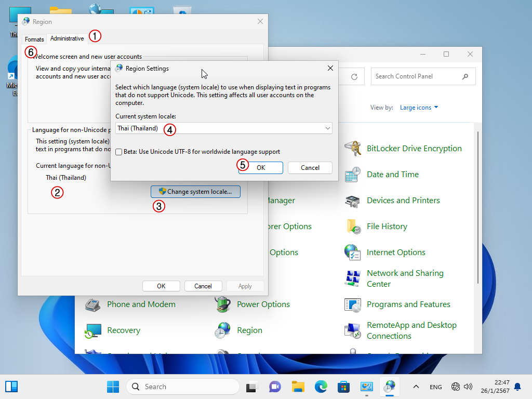Viewport: 532px width, 399px height.
Task: Click Change system locale button
Action: coord(195,192)
